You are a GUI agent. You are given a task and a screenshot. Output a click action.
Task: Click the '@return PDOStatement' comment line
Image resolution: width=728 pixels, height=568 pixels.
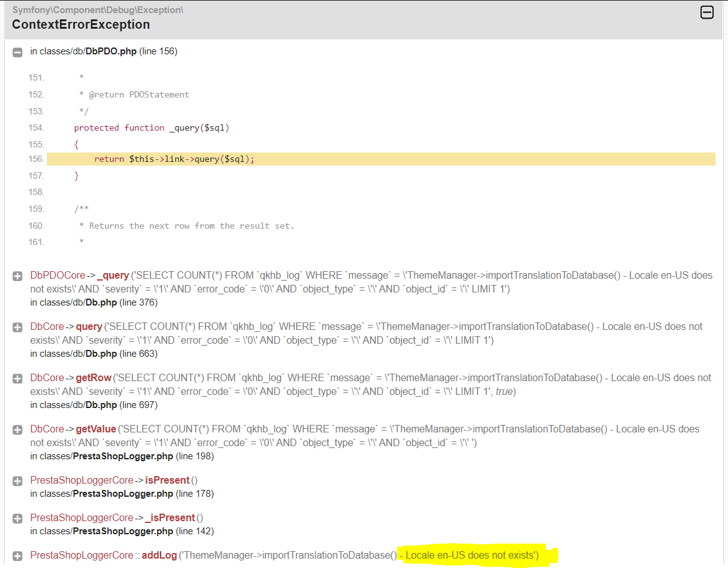coord(134,94)
